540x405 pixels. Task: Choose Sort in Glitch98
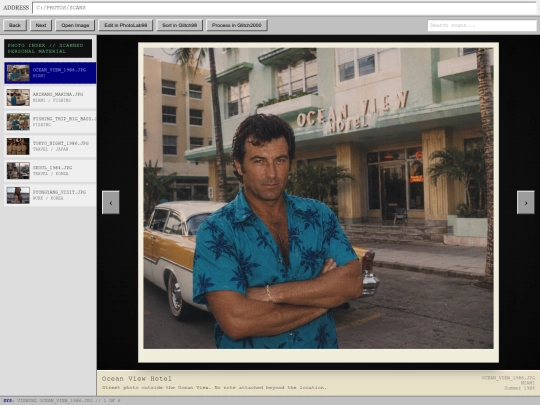point(179,25)
